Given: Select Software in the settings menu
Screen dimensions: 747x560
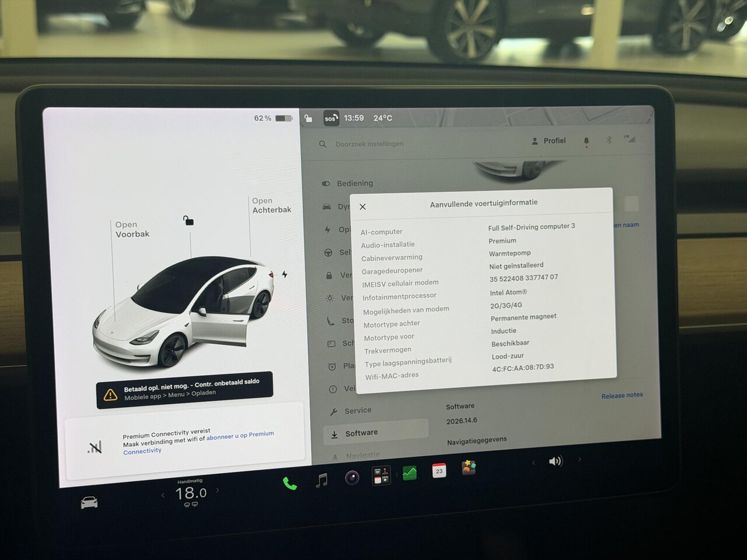Looking at the screenshot, I should coord(376,432).
